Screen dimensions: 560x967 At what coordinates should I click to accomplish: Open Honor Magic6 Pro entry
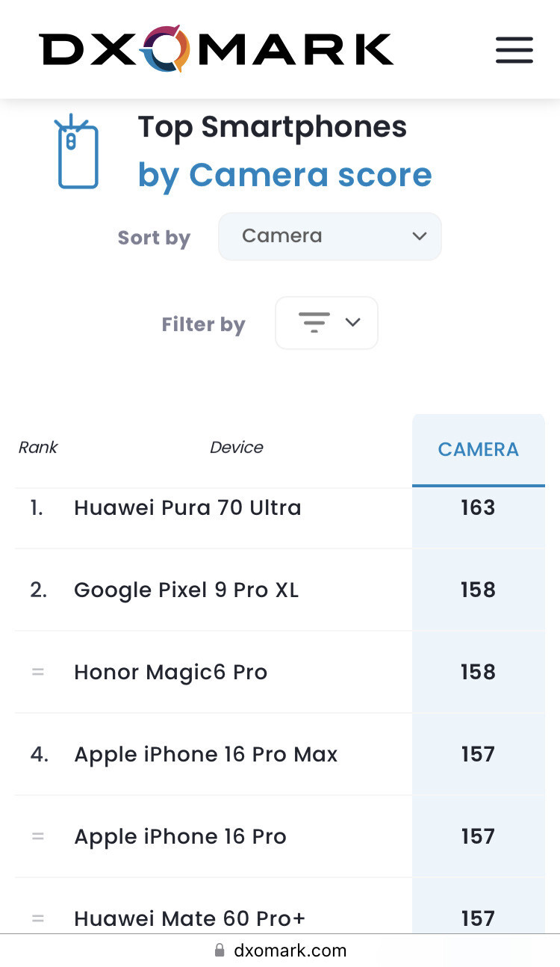coord(170,673)
